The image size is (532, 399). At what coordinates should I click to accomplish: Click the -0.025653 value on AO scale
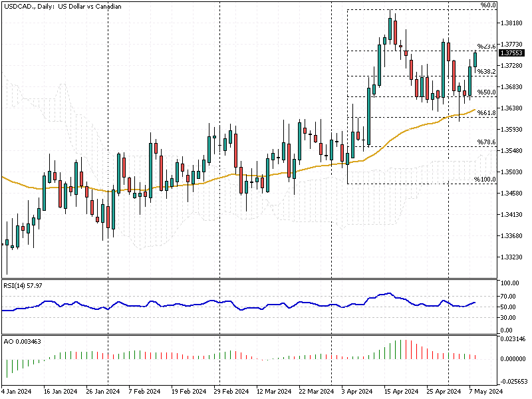pos(513,382)
